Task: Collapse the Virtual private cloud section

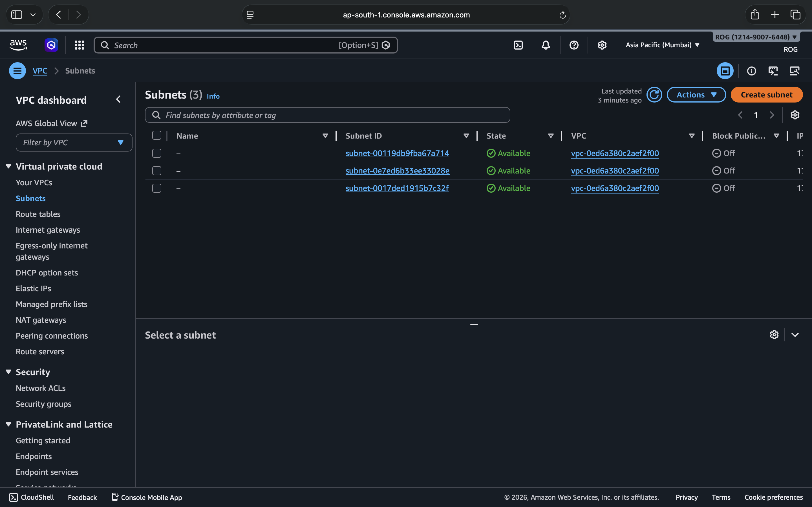Action: 9,166
